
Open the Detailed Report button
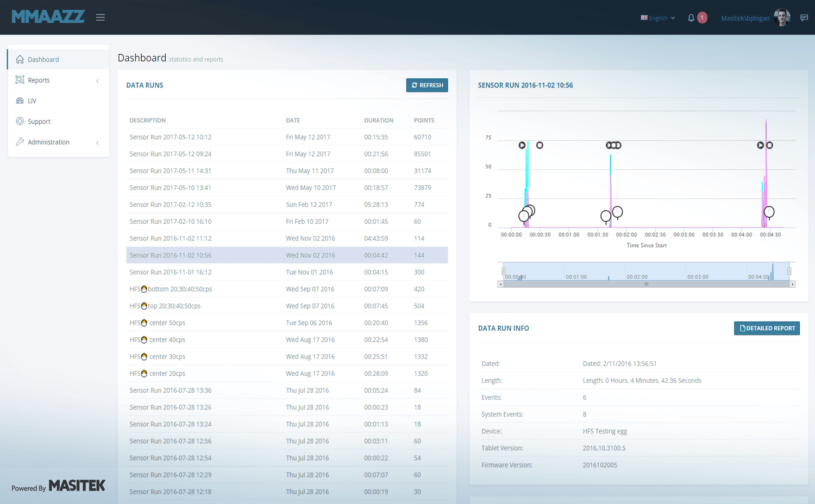766,328
